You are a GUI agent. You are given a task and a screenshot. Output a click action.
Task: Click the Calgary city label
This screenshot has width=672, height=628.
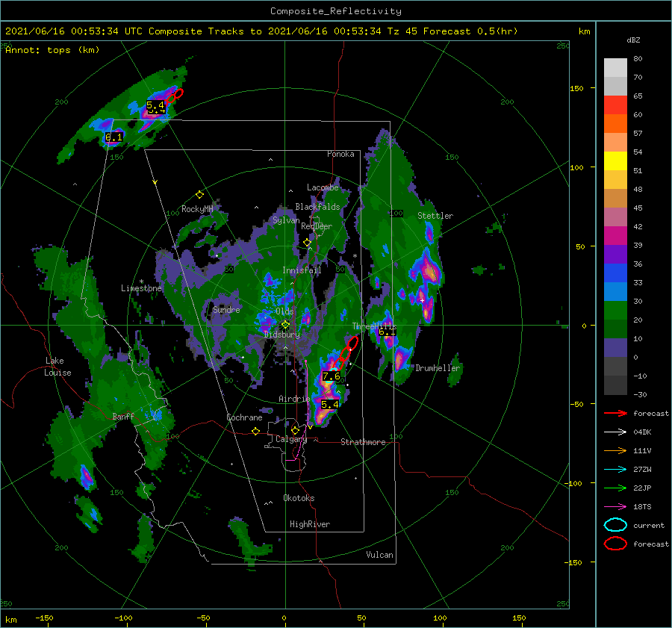pyautogui.click(x=291, y=439)
